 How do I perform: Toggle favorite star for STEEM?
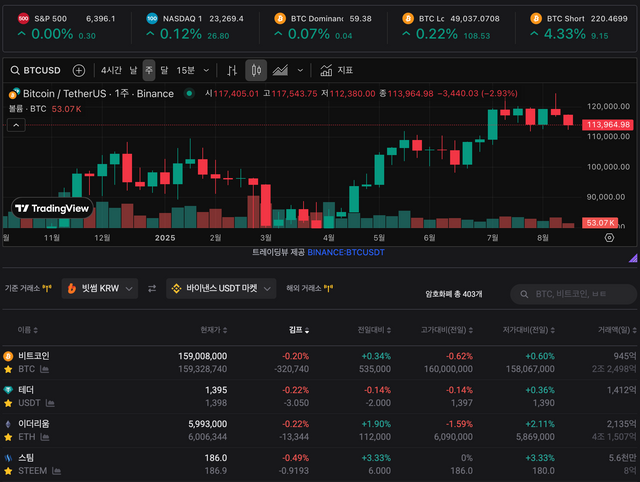8,471
